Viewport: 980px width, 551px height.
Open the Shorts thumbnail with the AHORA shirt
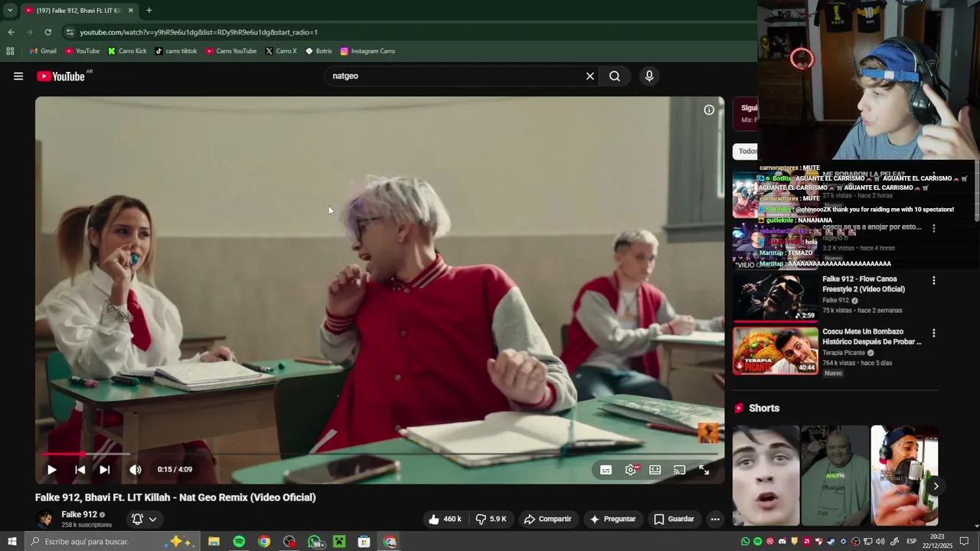835,476
